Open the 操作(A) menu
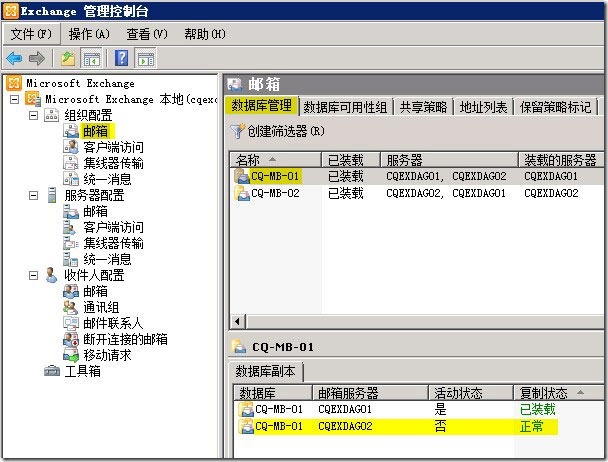The image size is (608, 462). [x=89, y=34]
